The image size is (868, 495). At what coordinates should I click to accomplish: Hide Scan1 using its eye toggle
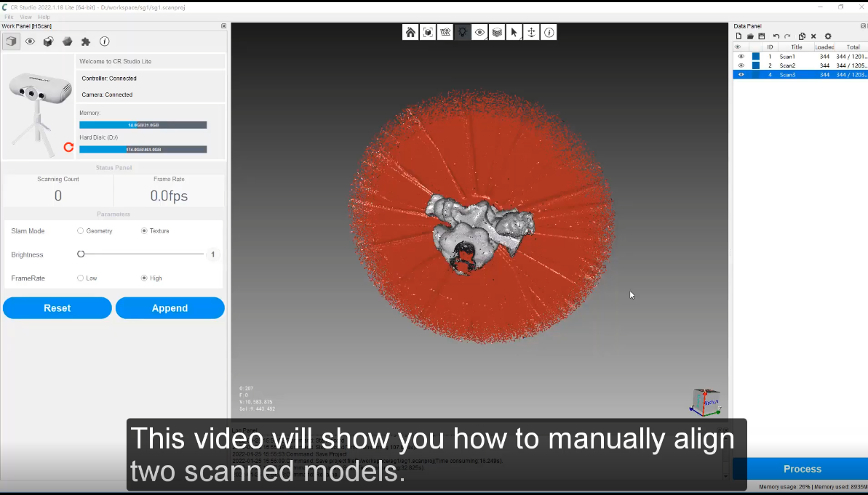[x=740, y=56]
